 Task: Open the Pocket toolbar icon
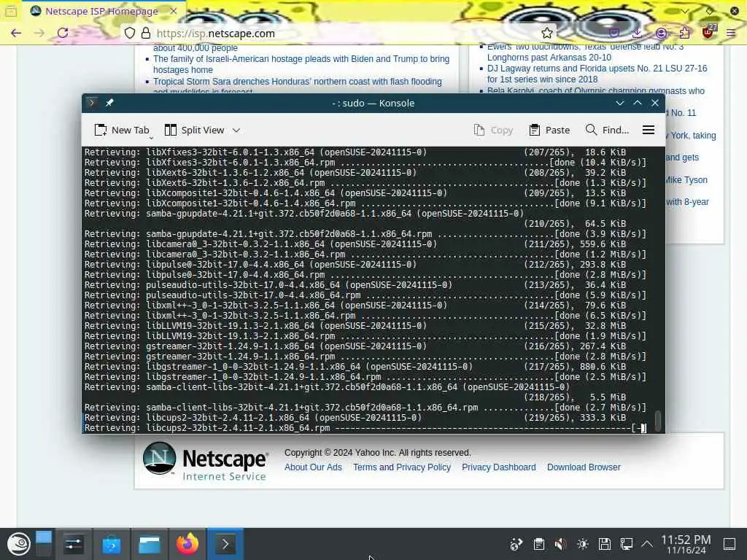tap(614, 34)
